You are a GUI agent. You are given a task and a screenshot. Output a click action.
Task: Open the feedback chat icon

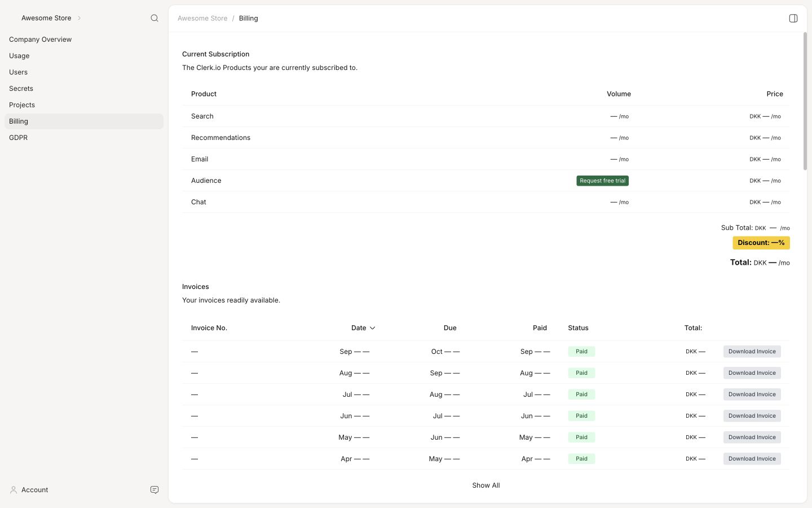155,490
